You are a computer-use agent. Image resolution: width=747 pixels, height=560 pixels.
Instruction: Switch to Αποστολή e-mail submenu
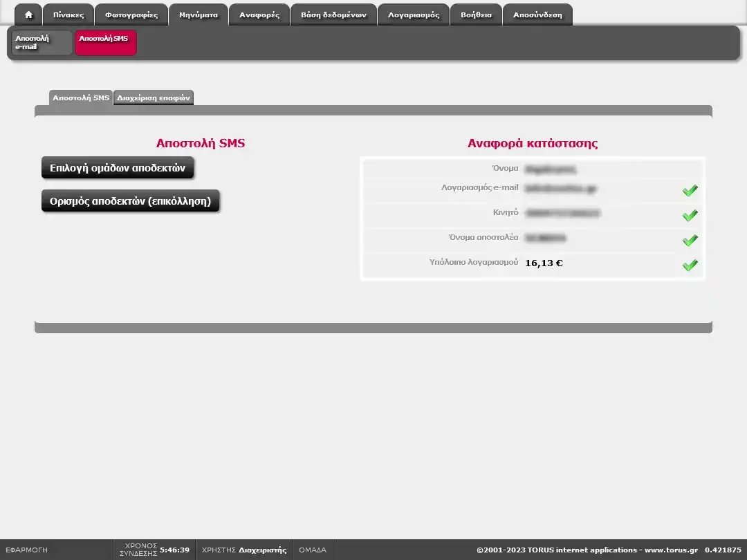(42, 43)
